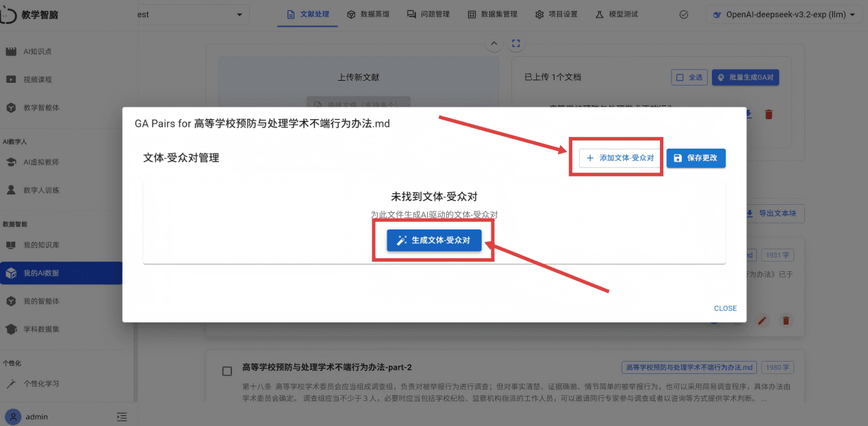The image size is (868, 426).
Task: Click the 个性化学习 wand icon
Action: click(11, 384)
